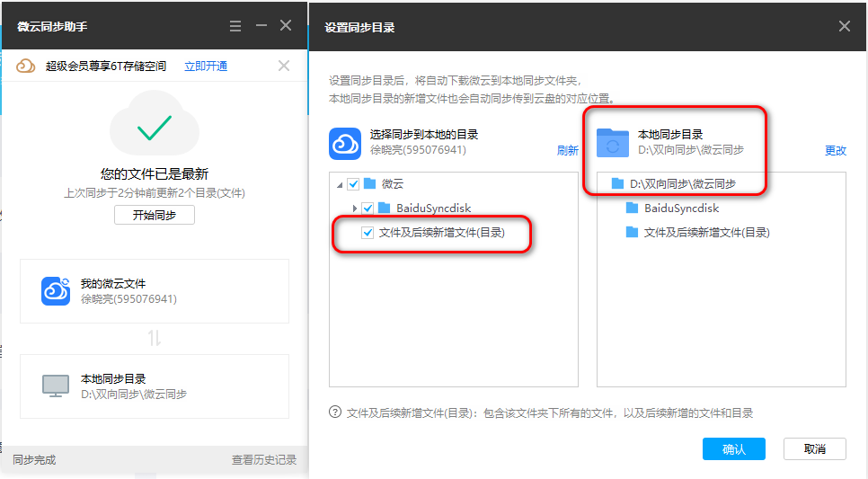Click the folder icon of the D:\双向同步\微云同步 row
The image size is (868, 479).
[x=617, y=183]
